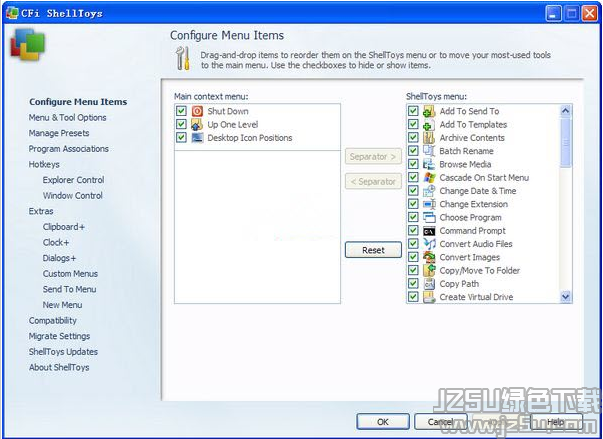
Task: Click the Help button
Action: click(556, 422)
